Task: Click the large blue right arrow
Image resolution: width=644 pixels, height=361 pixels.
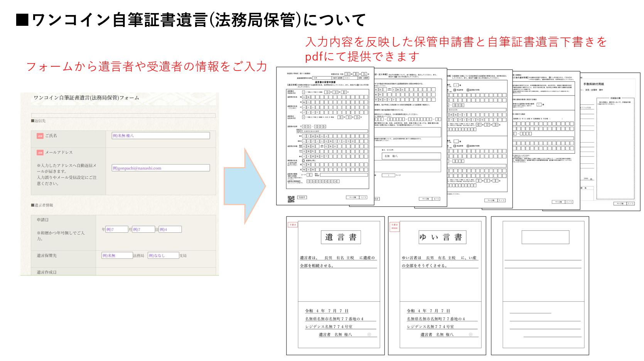Action: (244, 186)
